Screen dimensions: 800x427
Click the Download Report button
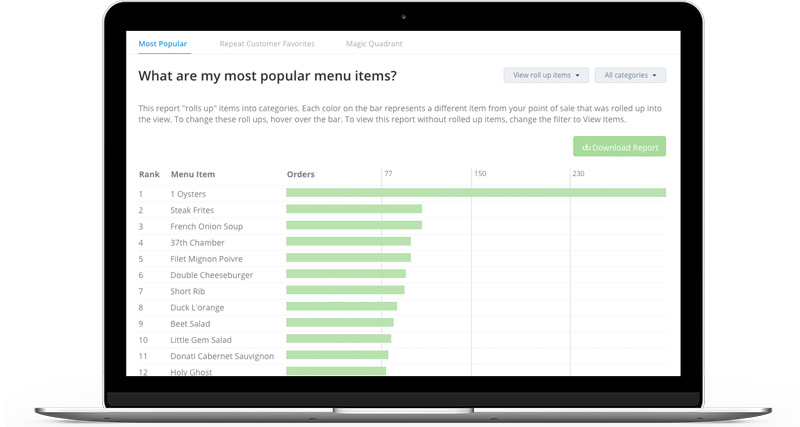(x=619, y=147)
